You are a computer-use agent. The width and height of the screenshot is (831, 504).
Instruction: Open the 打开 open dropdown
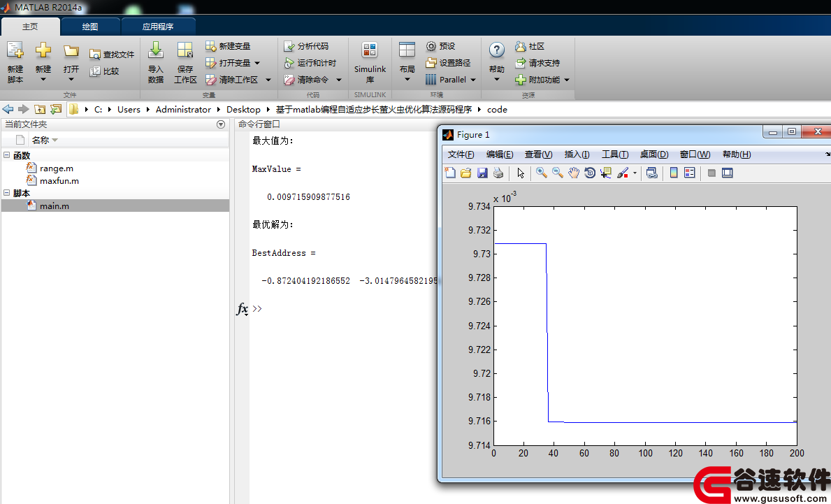[71, 80]
